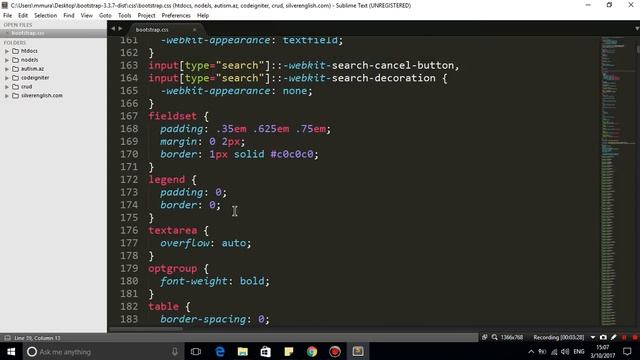Click the volume speaker tray icon
The image size is (640, 360).
point(565,351)
